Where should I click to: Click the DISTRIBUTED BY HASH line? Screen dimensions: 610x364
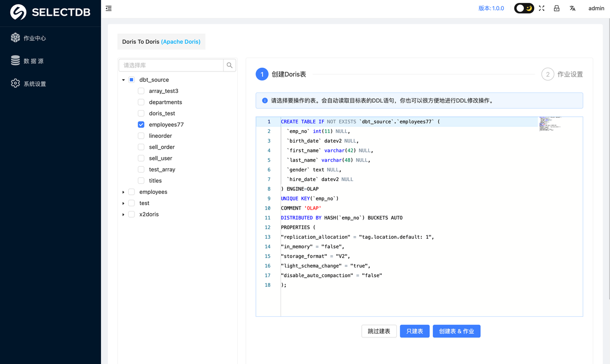[342, 218]
